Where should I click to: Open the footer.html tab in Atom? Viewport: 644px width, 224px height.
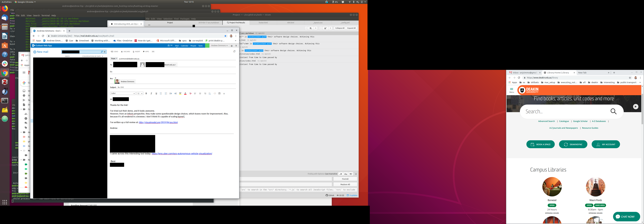click(x=263, y=23)
